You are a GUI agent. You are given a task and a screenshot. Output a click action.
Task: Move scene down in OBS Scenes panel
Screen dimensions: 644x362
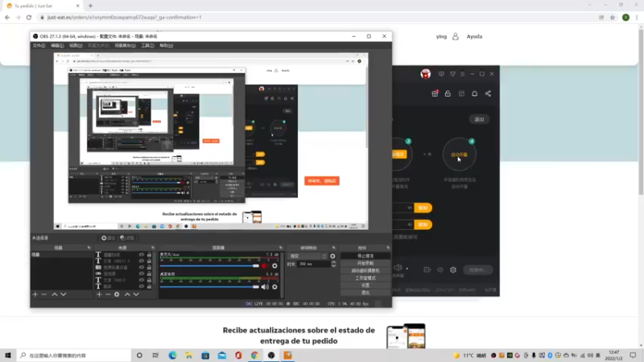[x=64, y=294]
